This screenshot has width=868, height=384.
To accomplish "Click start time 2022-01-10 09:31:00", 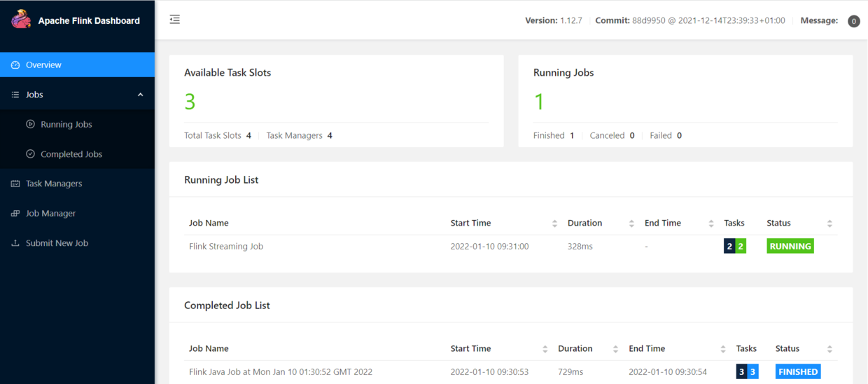I will click(x=489, y=247).
